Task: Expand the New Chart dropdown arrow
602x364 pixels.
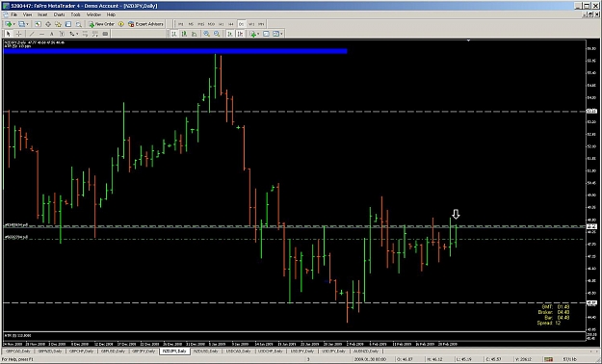Action: tap(13, 24)
